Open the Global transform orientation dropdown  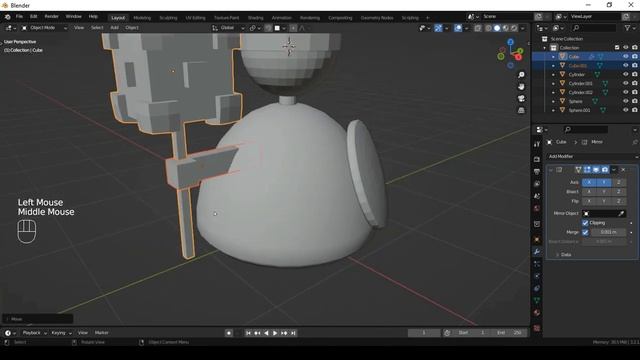[228, 28]
